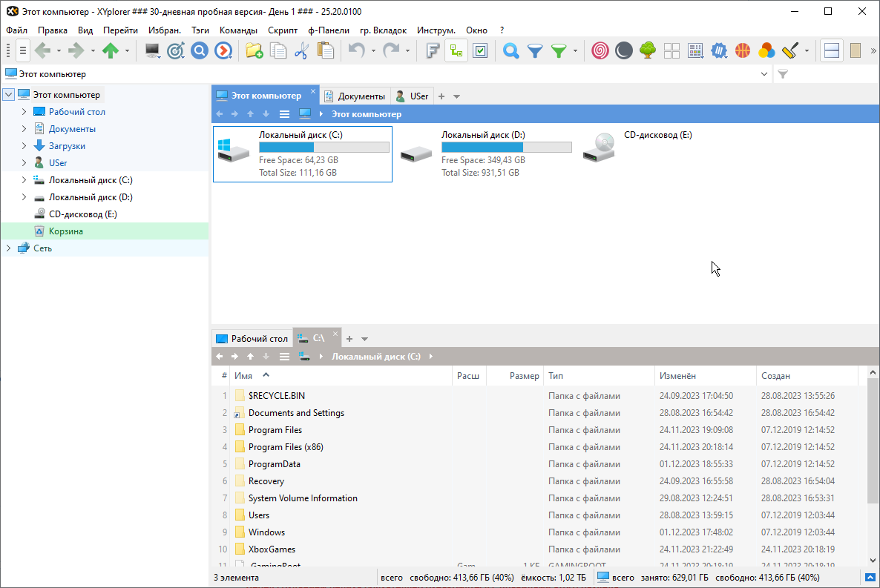Open the address bar dropdown arrow
This screenshot has height=588, width=880.
click(764, 74)
